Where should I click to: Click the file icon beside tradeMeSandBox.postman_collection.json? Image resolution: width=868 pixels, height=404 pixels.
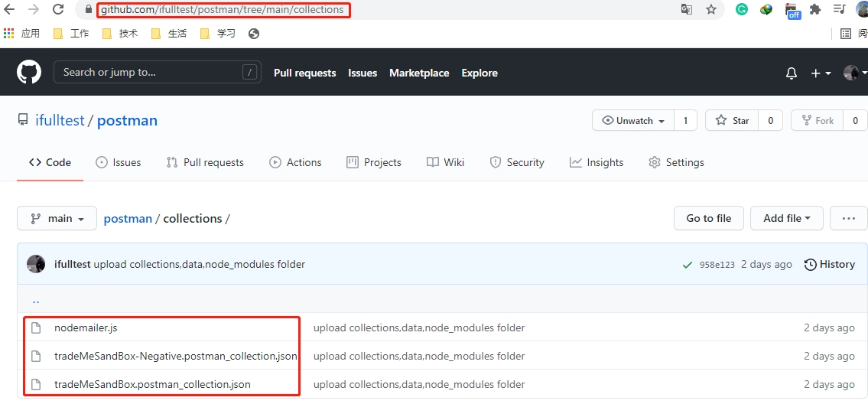pyautogui.click(x=36, y=384)
